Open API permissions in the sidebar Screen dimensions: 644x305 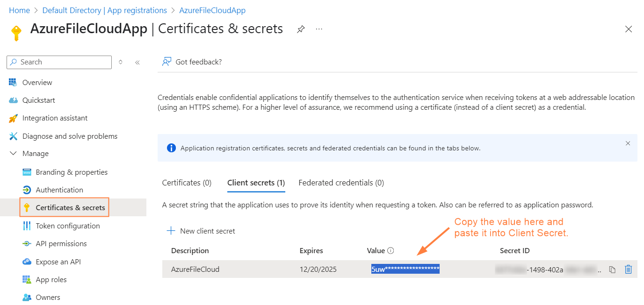(x=61, y=244)
